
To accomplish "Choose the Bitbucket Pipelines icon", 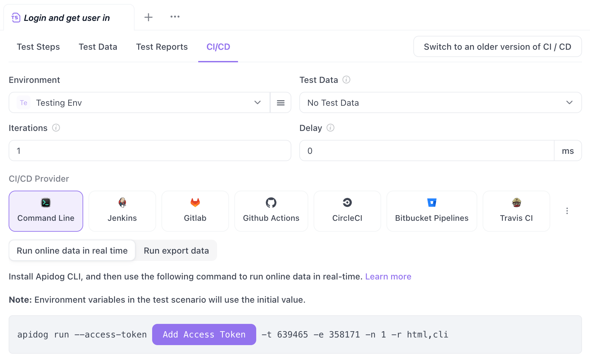I will click(432, 203).
